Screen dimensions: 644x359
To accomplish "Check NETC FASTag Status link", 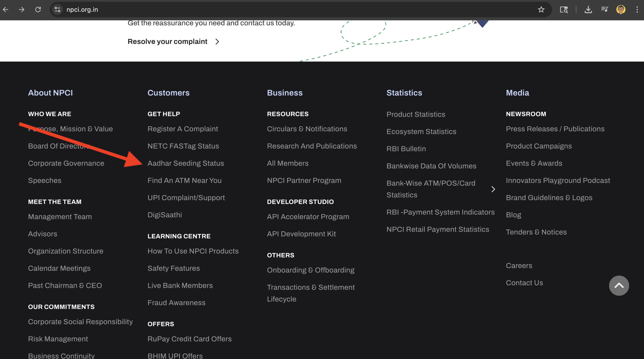I will point(183,146).
